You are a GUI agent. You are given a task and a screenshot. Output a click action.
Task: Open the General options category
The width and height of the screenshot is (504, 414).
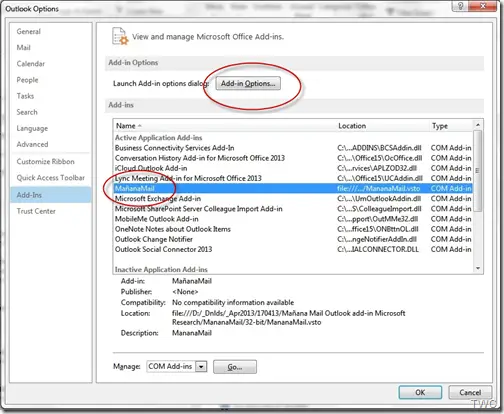tap(29, 31)
